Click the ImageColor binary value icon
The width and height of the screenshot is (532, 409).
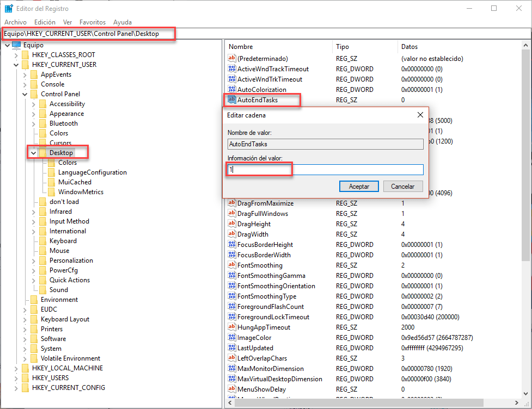231,338
